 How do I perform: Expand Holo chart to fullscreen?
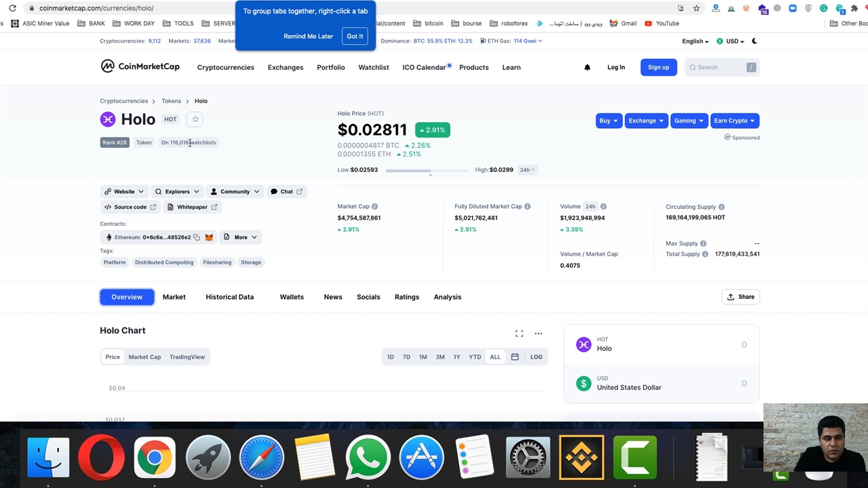pos(519,333)
